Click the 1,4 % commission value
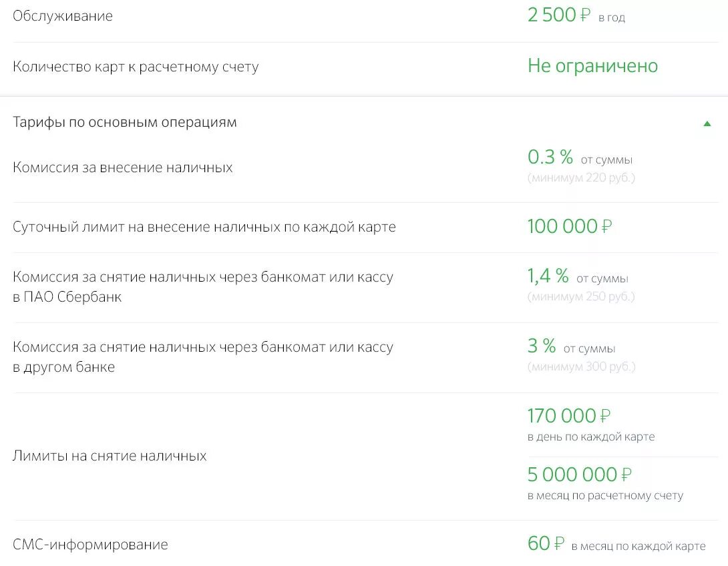This screenshot has height=566, width=728. point(548,276)
